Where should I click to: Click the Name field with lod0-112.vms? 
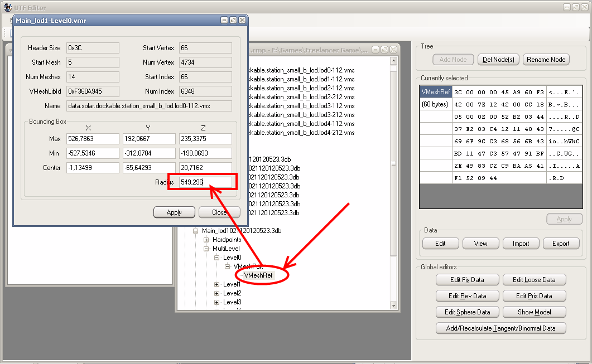coord(149,106)
